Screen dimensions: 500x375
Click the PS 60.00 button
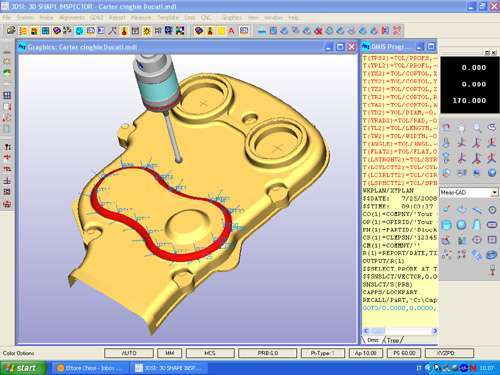tap(404, 353)
